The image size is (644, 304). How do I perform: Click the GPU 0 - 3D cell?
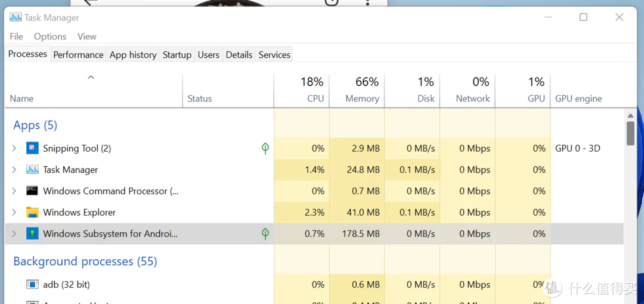[x=577, y=148]
